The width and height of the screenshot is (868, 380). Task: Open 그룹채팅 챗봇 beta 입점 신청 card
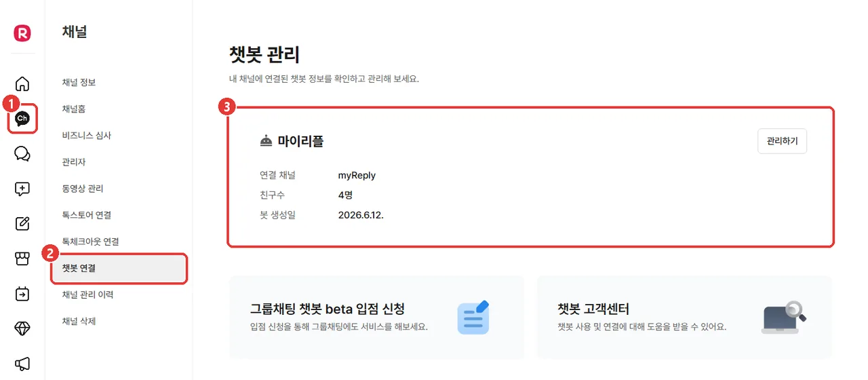(x=376, y=317)
